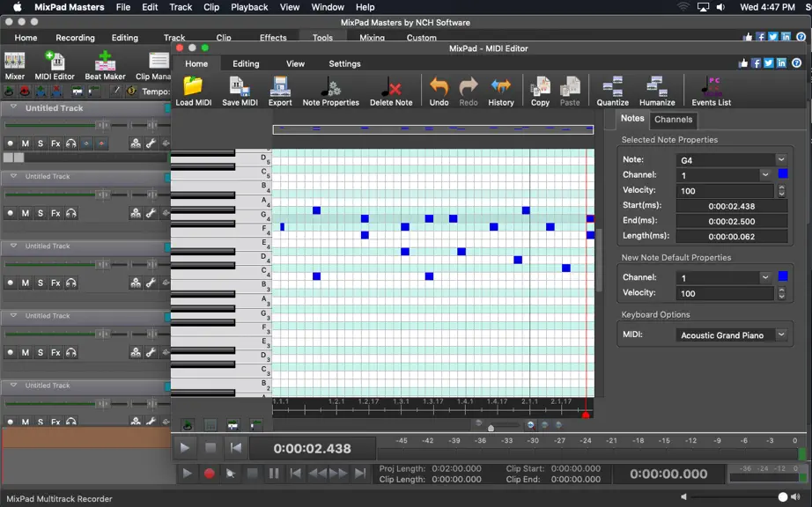Click the MIDI Editor icon in main toolbar
The width and height of the screenshot is (812, 507).
[x=55, y=66]
